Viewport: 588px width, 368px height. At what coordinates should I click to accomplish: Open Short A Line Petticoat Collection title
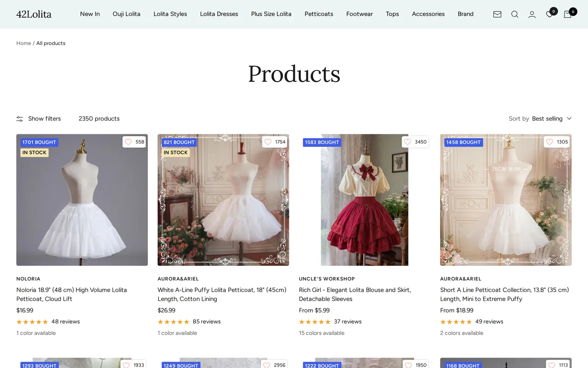coord(504,294)
